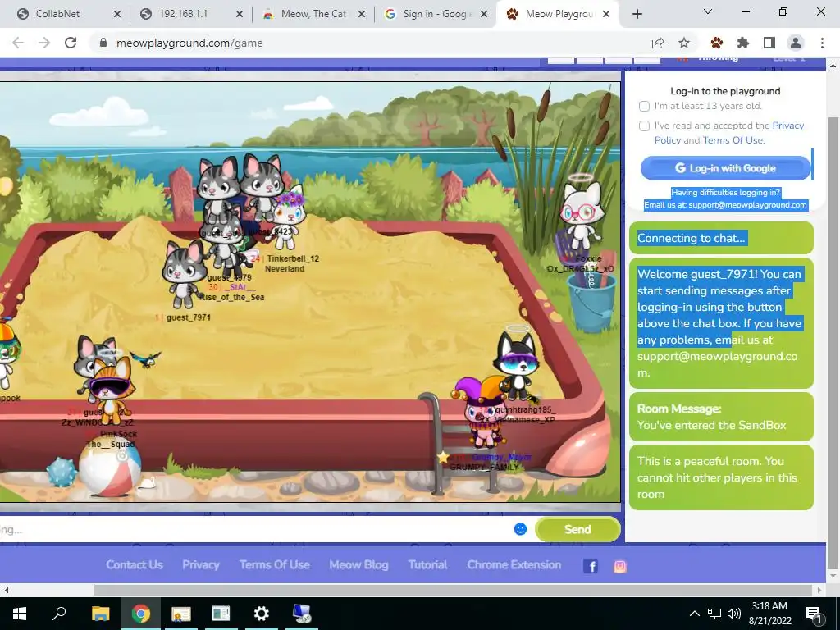Viewport: 840px width, 630px height.
Task: Open the Tutorial footer link
Action: point(427,564)
